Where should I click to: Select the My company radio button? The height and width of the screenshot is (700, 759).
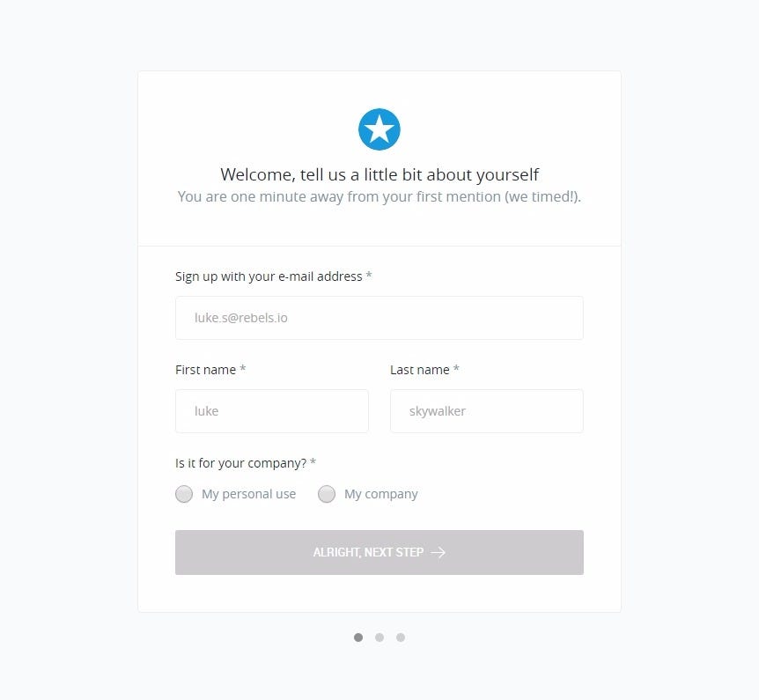coord(327,494)
